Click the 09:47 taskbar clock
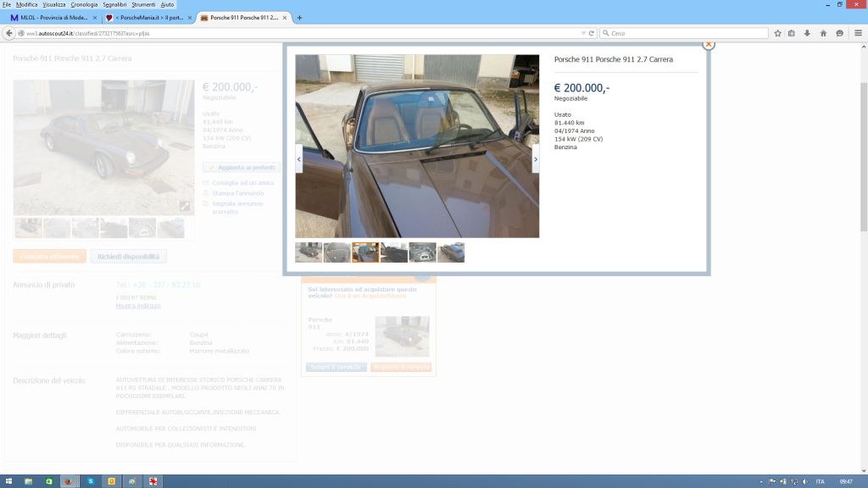868x488 pixels. (x=846, y=481)
